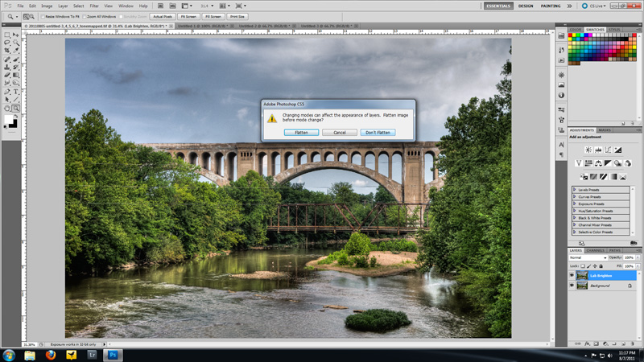Click the Brightness/Contrast adjustment icon

(x=588, y=150)
